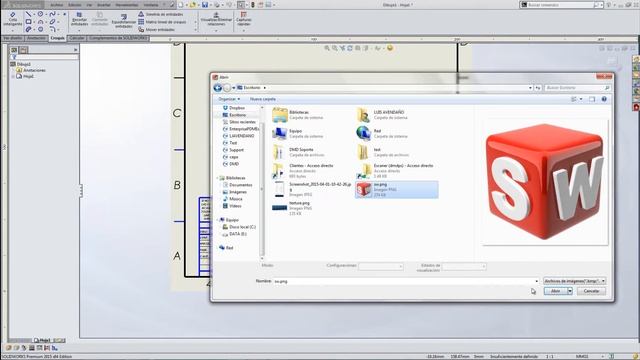
Task: Click Matriz lineal de croquis tool
Action: click(x=162, y=22)
